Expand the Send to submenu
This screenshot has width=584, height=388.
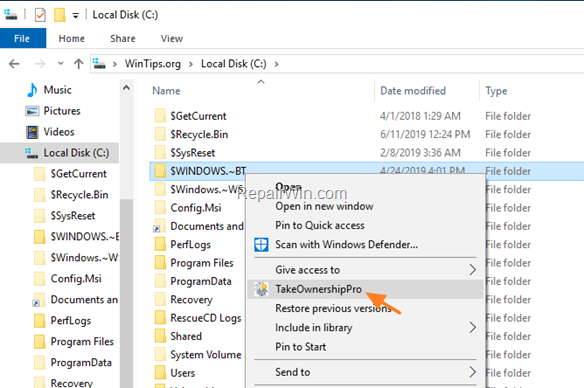[x=365, y=372]
